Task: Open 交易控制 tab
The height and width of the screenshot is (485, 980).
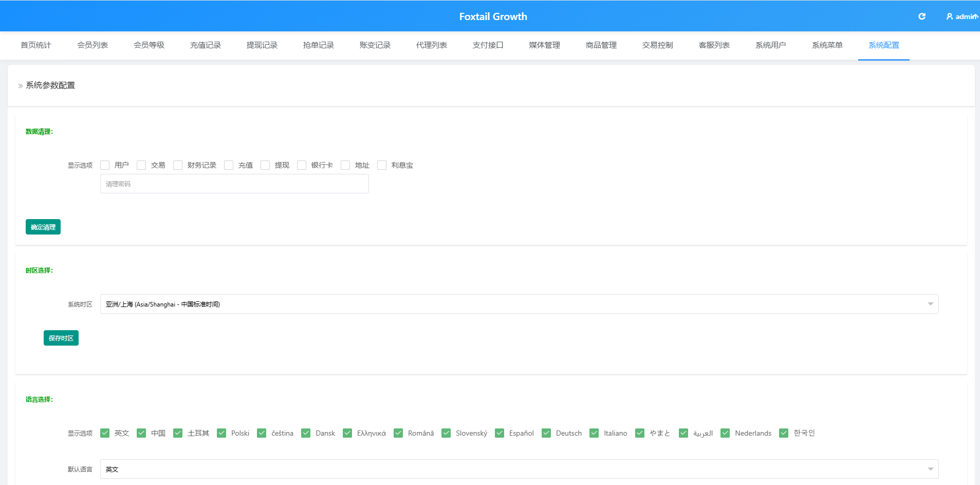Action: 658,45
